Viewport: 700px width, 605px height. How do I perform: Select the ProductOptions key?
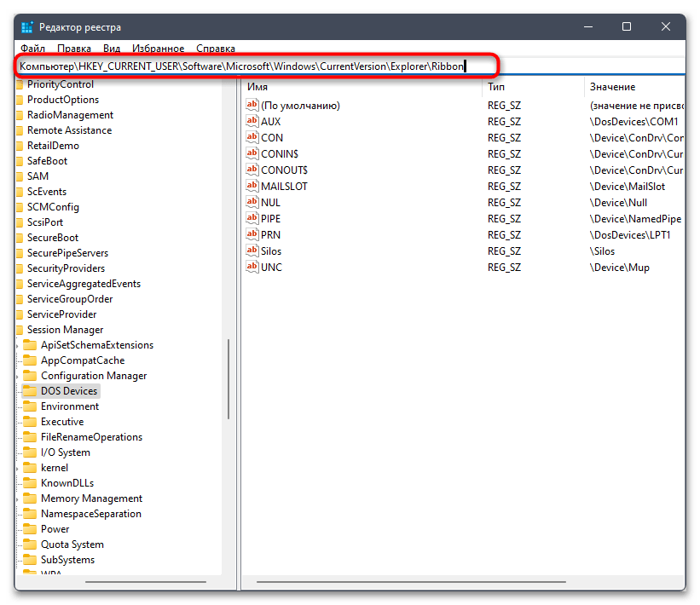(63, 100)
